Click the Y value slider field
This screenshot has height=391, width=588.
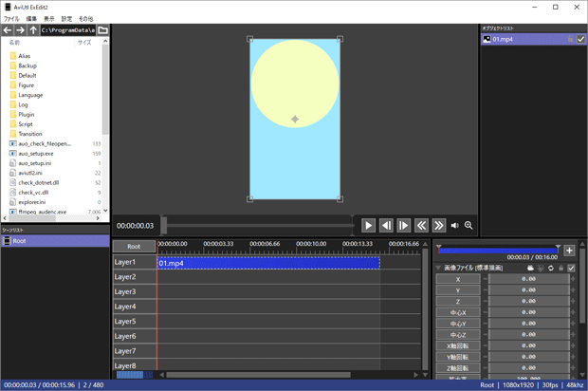(x=529, y=290)
